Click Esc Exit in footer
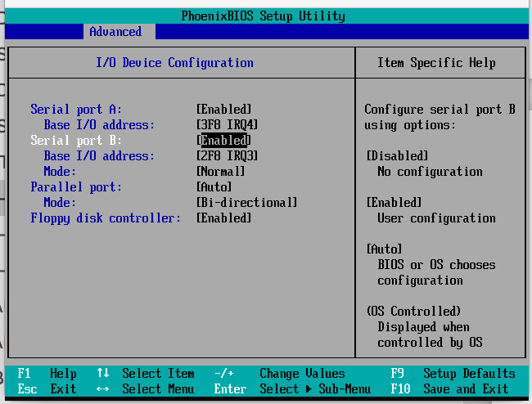 47,388
